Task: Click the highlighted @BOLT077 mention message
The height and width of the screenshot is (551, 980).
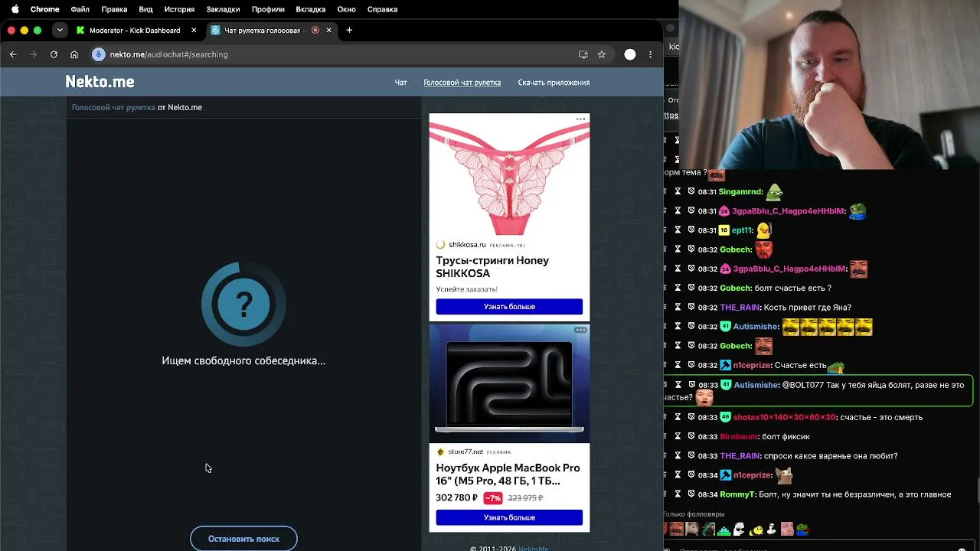Action: (x=818, y=391)
